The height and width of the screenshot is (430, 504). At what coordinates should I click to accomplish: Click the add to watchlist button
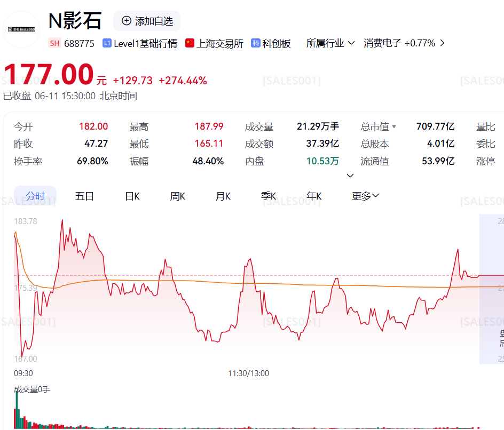click(147, 21)
